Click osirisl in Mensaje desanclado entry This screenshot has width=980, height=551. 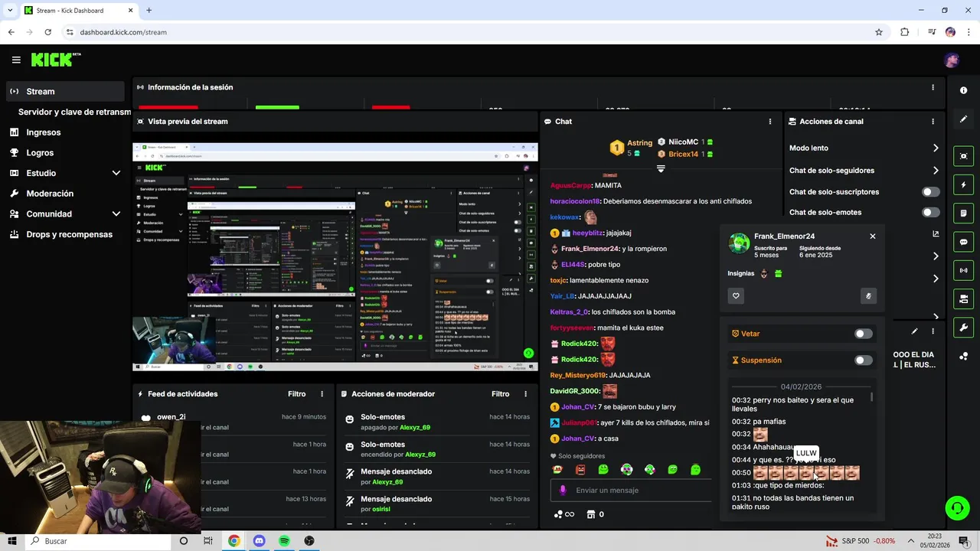pyautogui.click(x=381, y=509)
